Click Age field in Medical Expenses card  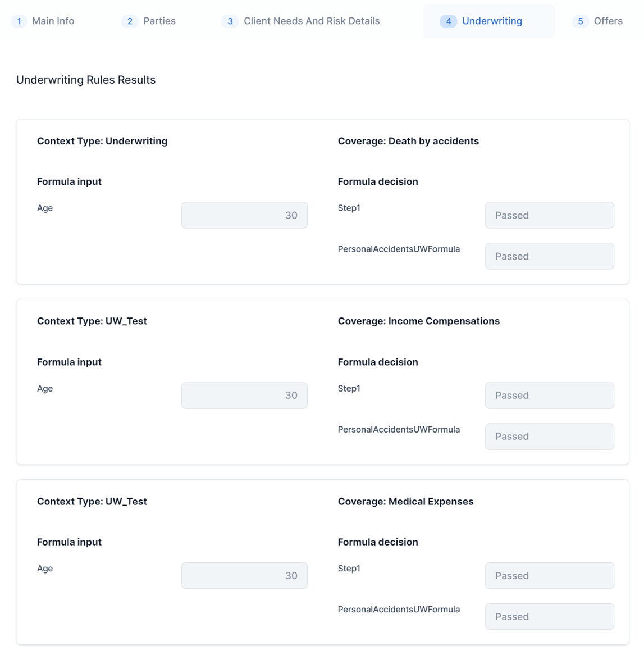tap(244, 575)
